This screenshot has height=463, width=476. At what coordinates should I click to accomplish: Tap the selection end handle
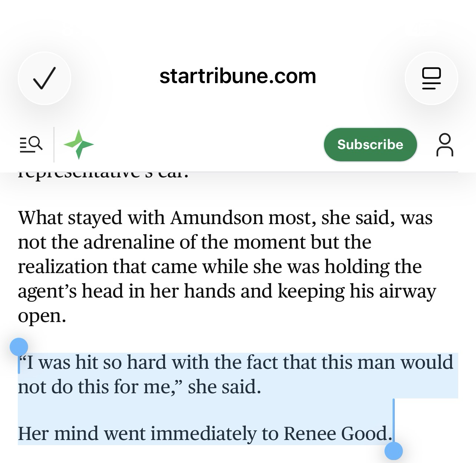point(393,450)
